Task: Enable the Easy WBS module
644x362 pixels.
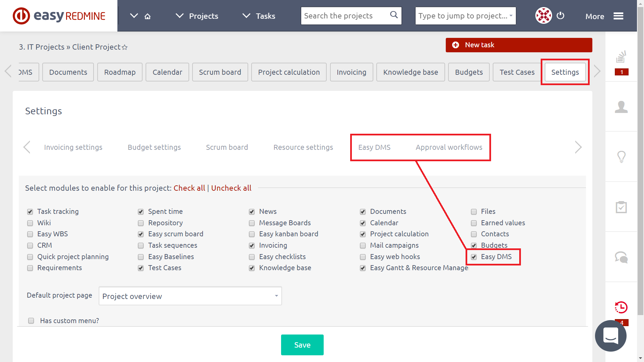Action: (30, 234)
